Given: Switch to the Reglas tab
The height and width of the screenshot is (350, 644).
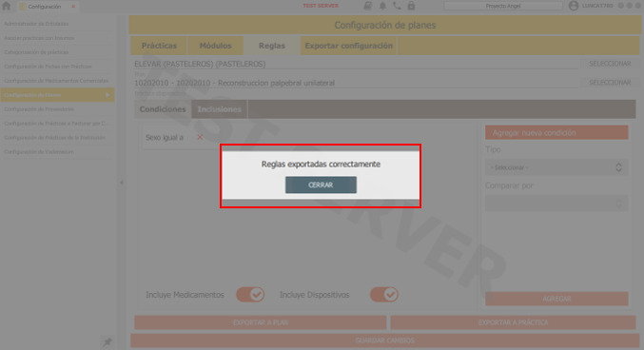Looking at the screenshot, I should 271,46.
